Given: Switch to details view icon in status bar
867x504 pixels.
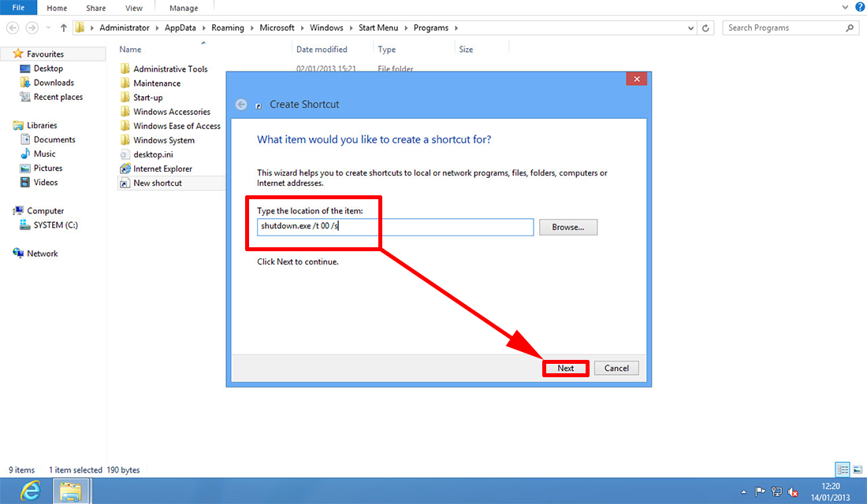Looking at the screenshot, I should point(843,469).
